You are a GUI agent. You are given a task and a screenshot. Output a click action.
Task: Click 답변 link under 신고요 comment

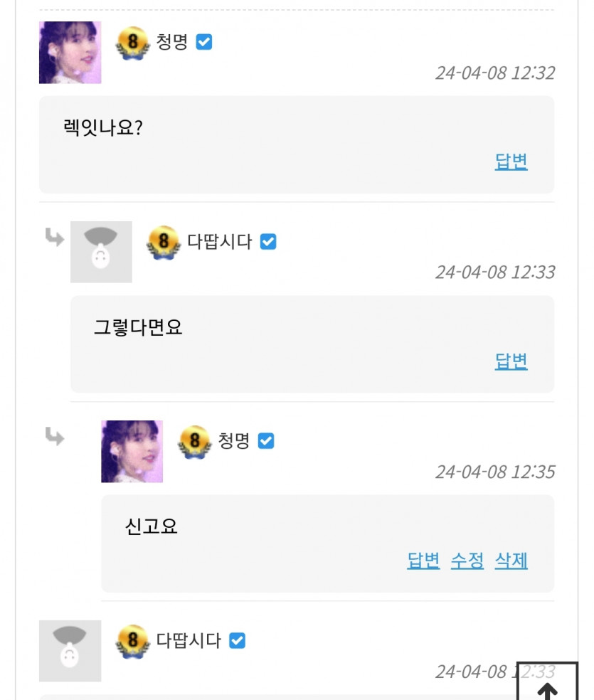(423, 561)
